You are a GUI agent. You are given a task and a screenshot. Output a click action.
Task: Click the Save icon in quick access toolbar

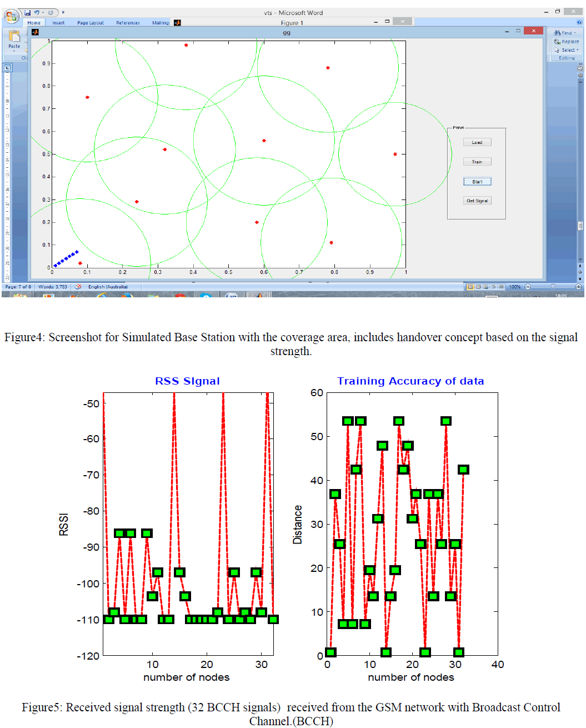pos(28,12)
